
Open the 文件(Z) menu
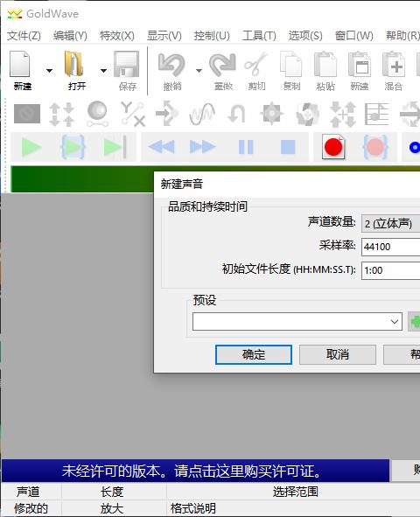pos(24,36)
